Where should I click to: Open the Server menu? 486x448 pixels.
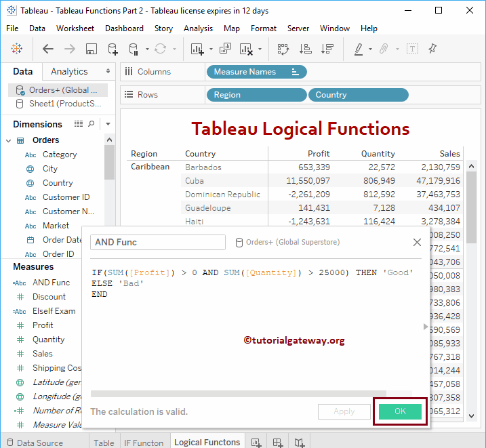pos(298,28)
